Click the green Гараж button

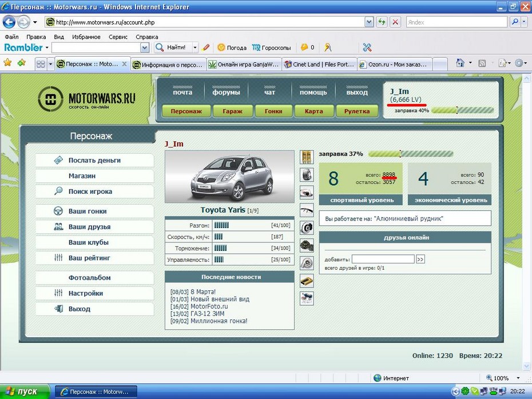(232, 111)
